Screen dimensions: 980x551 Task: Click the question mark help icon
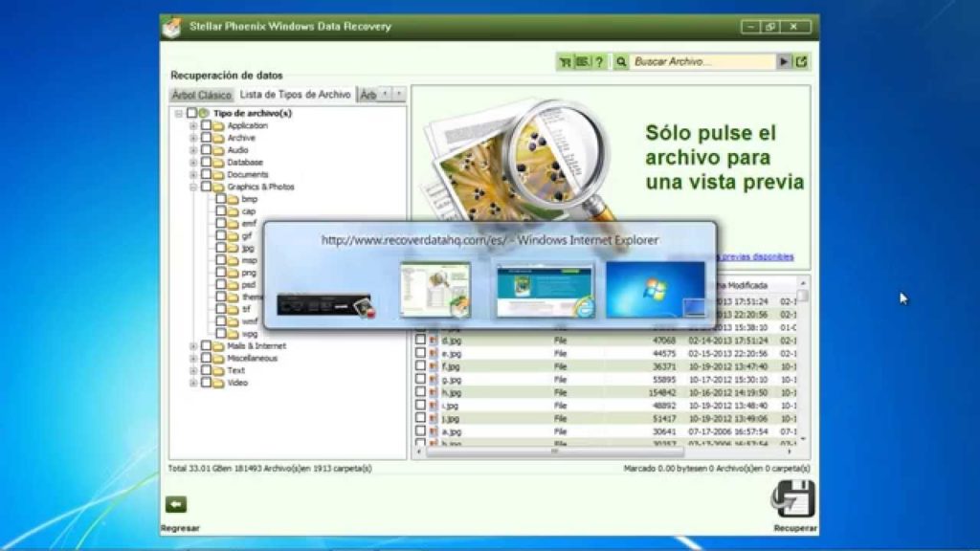point(599,62)
